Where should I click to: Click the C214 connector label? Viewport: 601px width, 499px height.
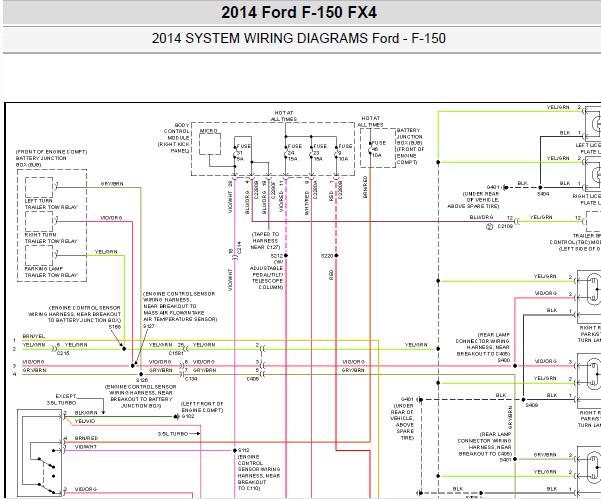(239, 248)
